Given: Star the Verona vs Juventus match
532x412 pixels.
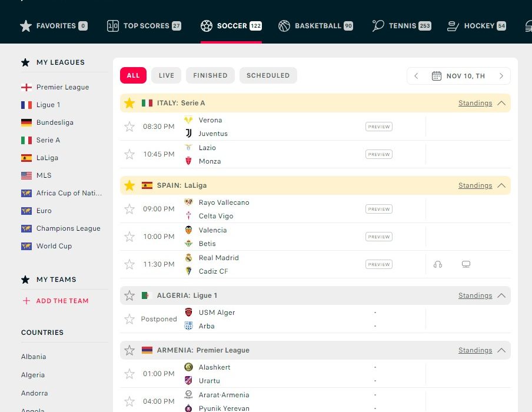Looking at the screenshot, I should tap(129, 127).
